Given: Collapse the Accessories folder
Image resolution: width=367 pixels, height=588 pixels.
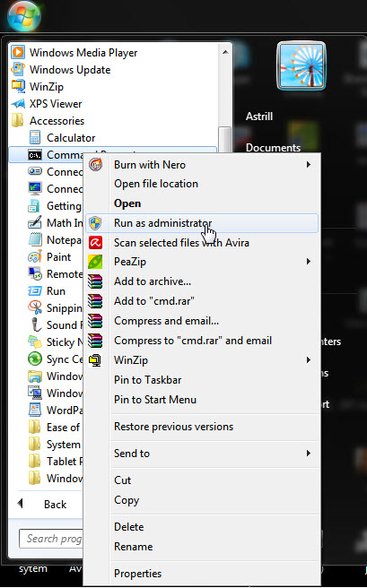Looking at the screenshot, I should (48, 121).
